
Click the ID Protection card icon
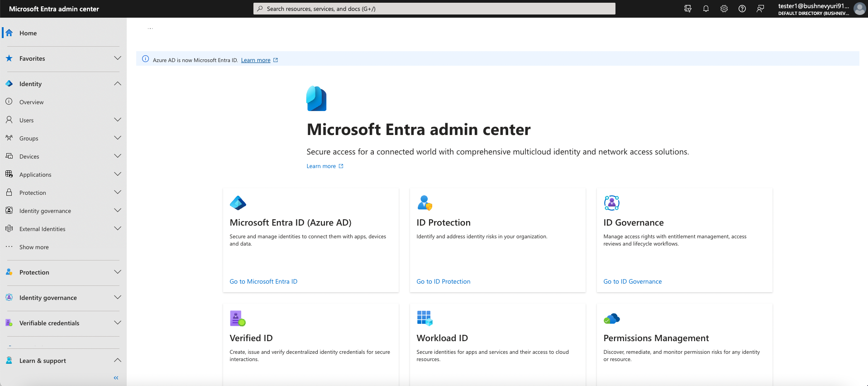click(424, 203)
